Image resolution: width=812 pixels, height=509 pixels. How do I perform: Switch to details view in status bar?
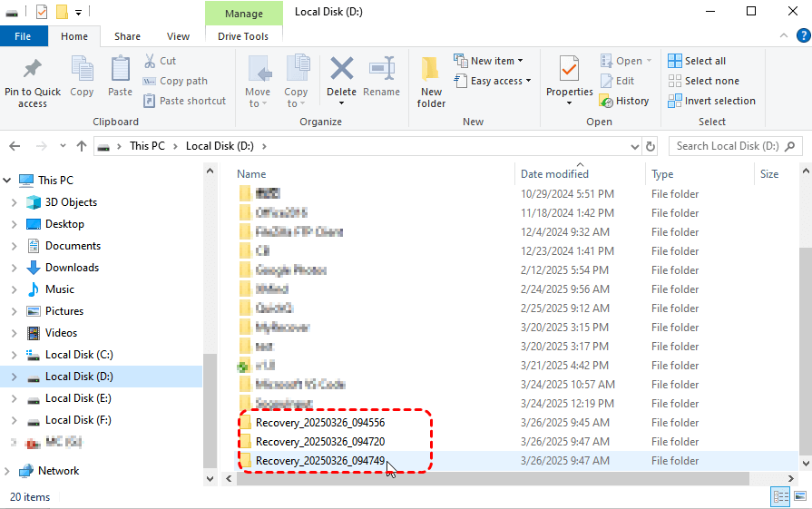pyautogui.click(x=779, y=497)
